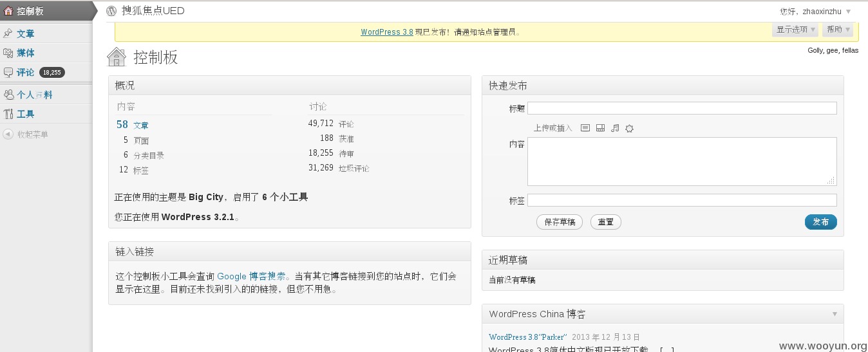
Task: Click the 188 获准 approved comments link
Action: [337, 138]
